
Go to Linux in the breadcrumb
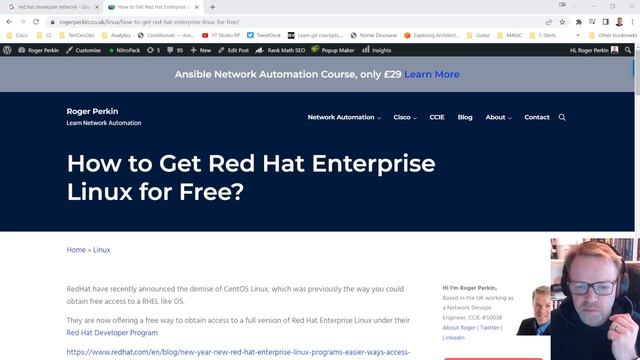point(101,250)
